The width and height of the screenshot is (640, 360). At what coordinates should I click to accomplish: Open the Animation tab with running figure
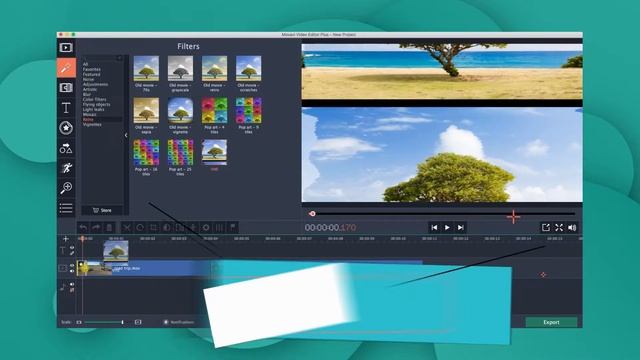point(66,168)
